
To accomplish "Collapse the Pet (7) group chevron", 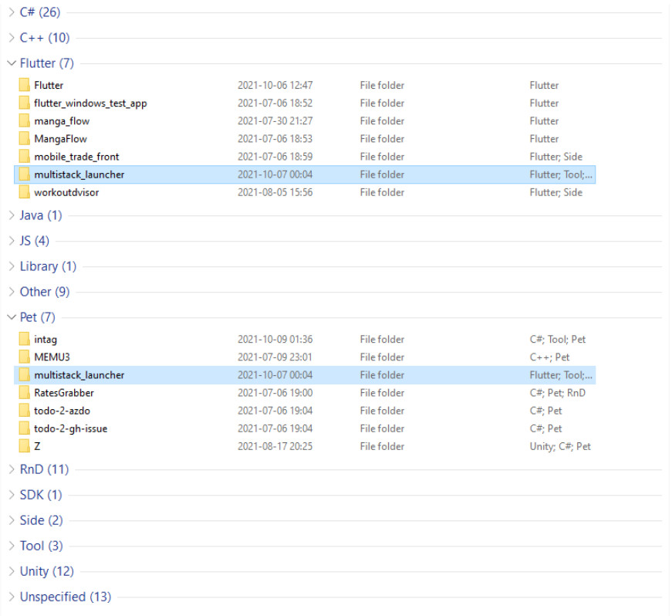I will tap(12, 317).
